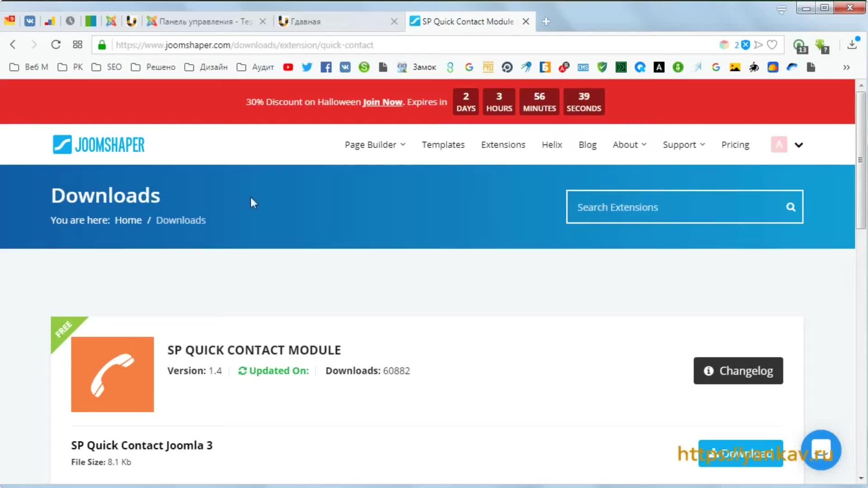The image size is (868, 488).
Task: Open the picture image bookmark icon
Action: click(x=735, y=67)
